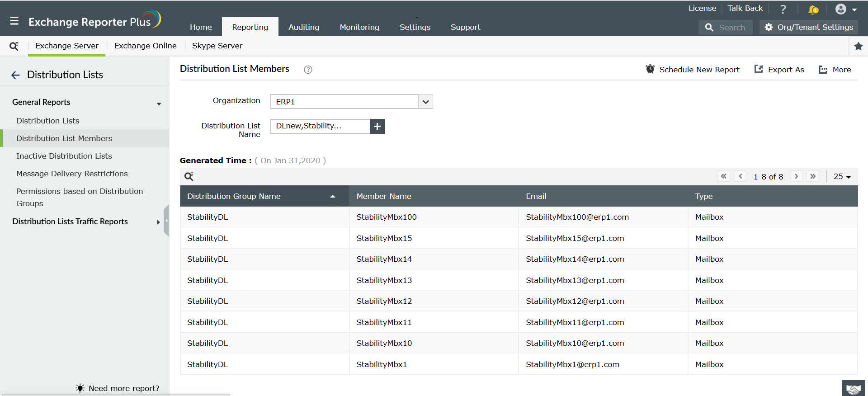Click the lightbulb Need more report icon
Screen dimensions: 868x396
click(80, 388)
